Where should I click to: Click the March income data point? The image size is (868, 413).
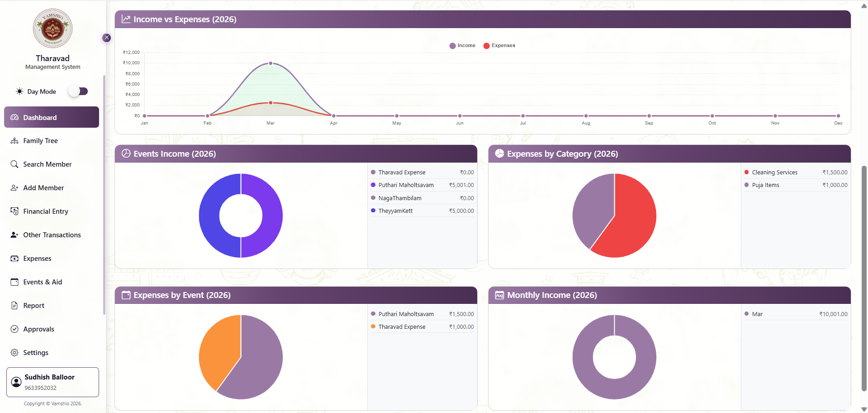[270, 63]
